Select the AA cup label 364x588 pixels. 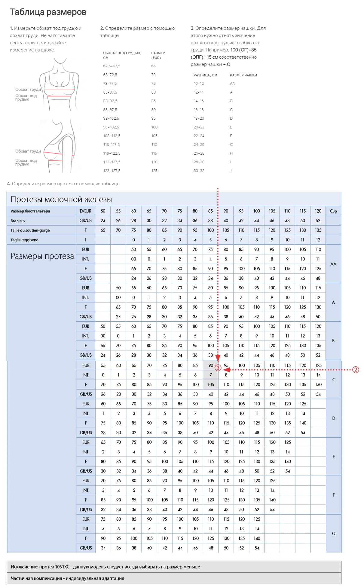click(x=333, y=264)
